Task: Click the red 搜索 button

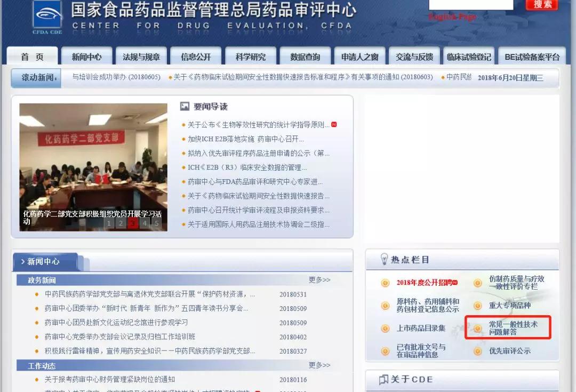Action: click(x=542, y=4)
